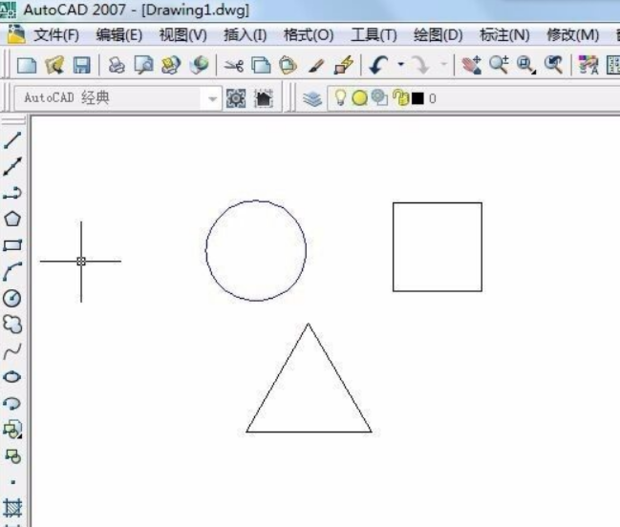Select the Ellipse Arc tool
This screenshot has height=527, width=620.
point(12,403)
